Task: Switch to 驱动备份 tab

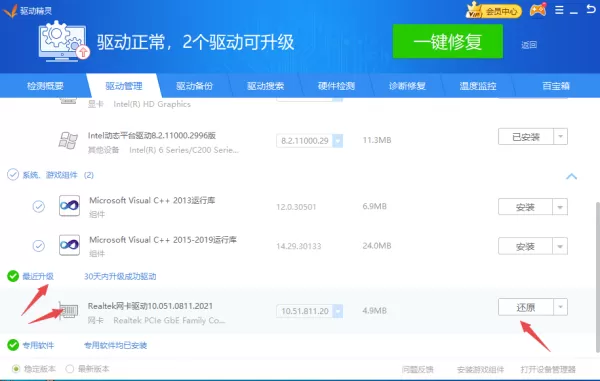Action: pos(194,86)
